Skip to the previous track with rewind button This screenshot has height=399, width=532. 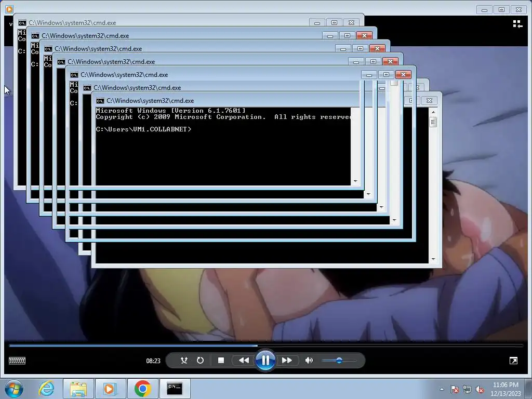coord(244,361)
